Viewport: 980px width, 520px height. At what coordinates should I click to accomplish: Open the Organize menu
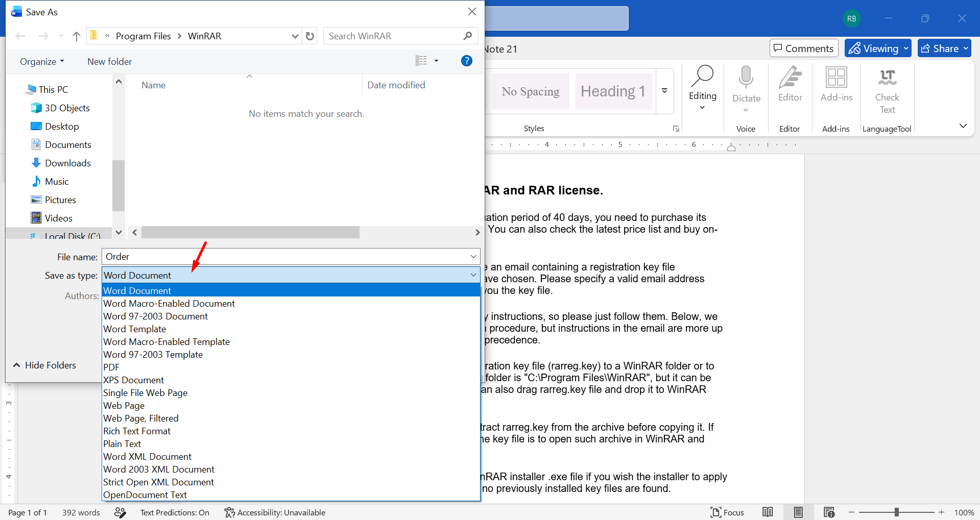(x=42, y=61)
